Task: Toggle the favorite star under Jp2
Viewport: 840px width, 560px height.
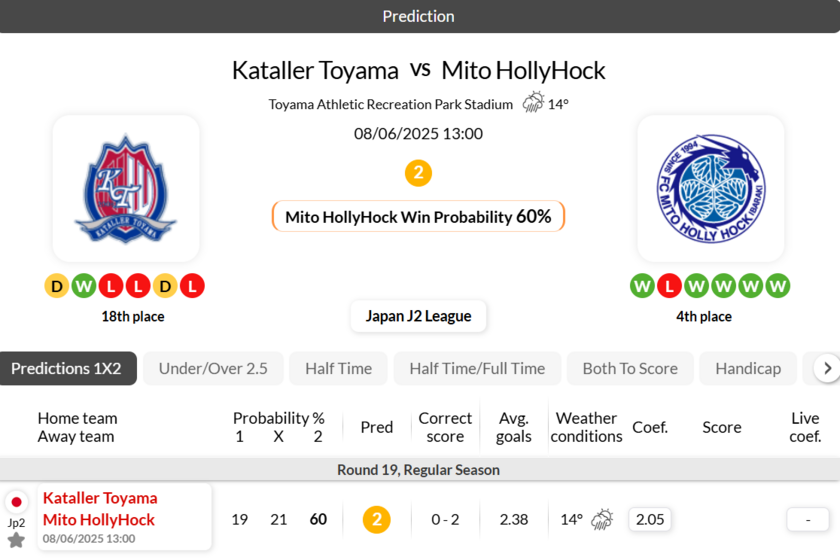Action: click(16, 540)
